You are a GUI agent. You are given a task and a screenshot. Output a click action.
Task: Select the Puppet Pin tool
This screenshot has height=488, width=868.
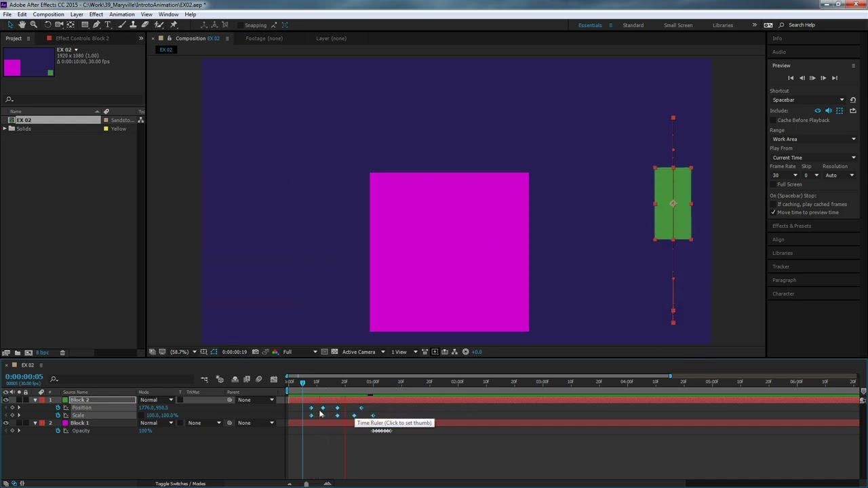point(174,24)
